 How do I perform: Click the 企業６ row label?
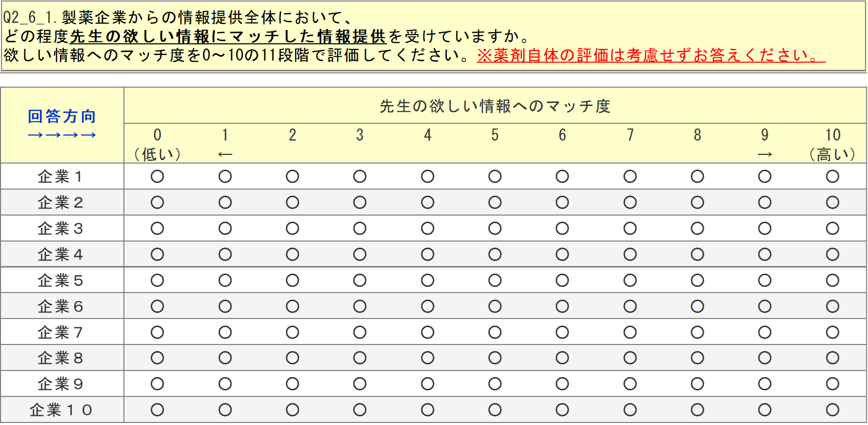tap(61, 306)
